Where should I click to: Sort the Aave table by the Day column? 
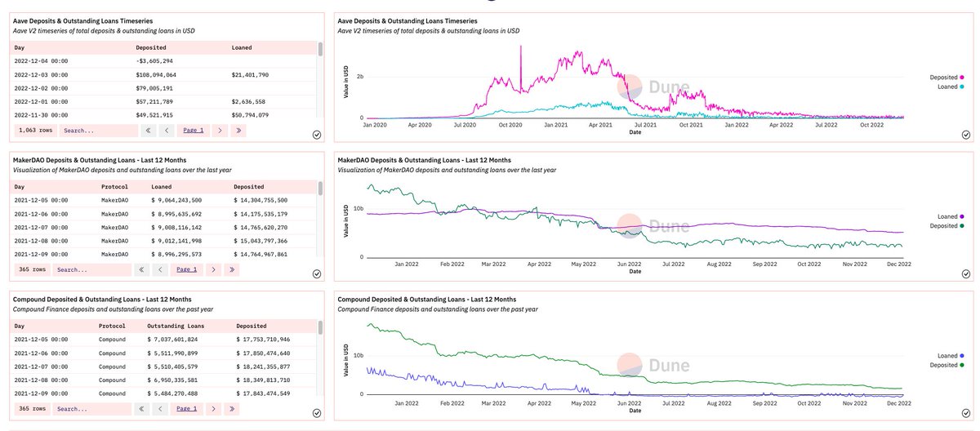20,47
